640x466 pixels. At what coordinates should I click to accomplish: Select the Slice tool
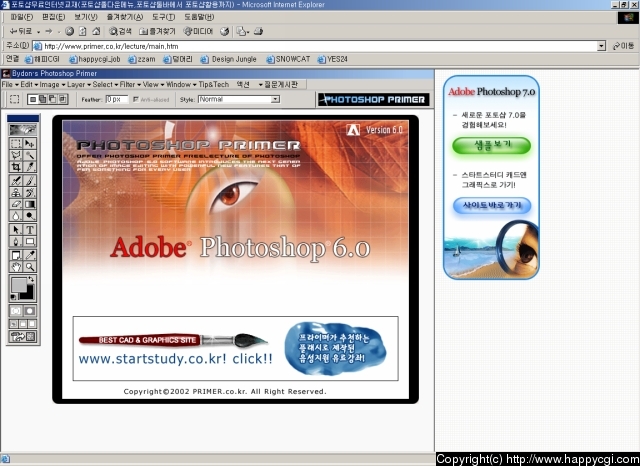[29, 166]
